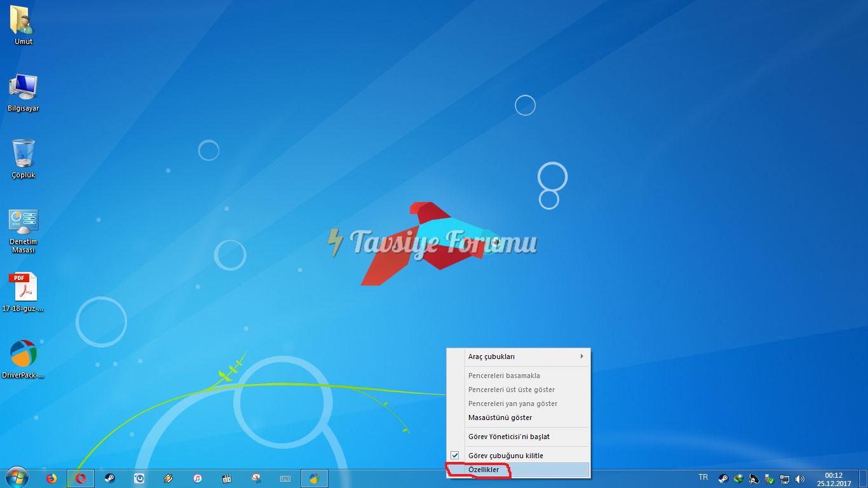868x488 pixels.
Task: Click the Steam system tray icon
Action: tap(723, 479)
